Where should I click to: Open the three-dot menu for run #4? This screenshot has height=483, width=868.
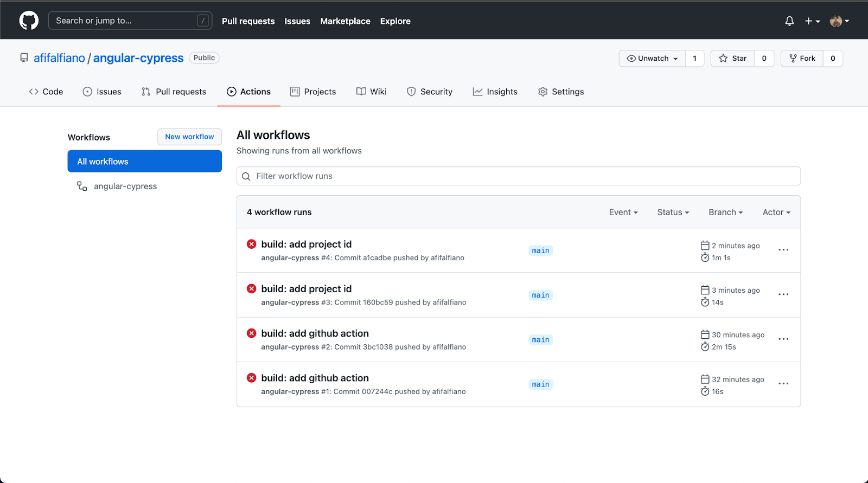tap(783, 250)
